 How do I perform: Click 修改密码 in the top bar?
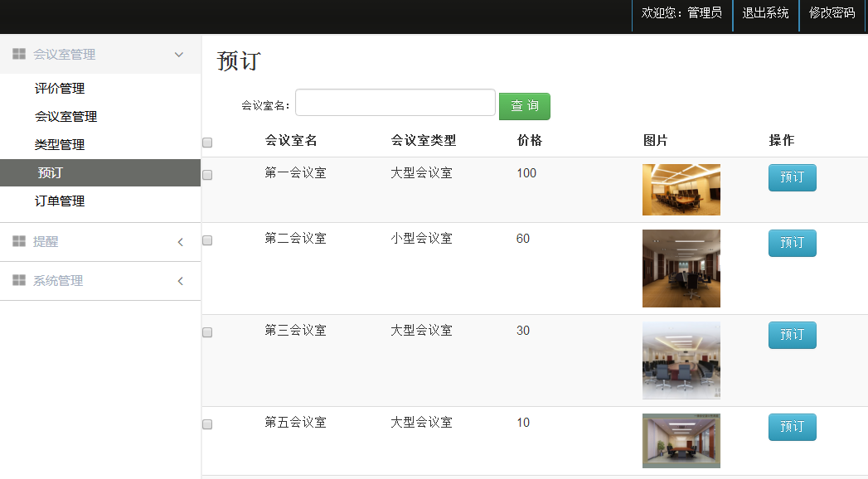[832, 12]
